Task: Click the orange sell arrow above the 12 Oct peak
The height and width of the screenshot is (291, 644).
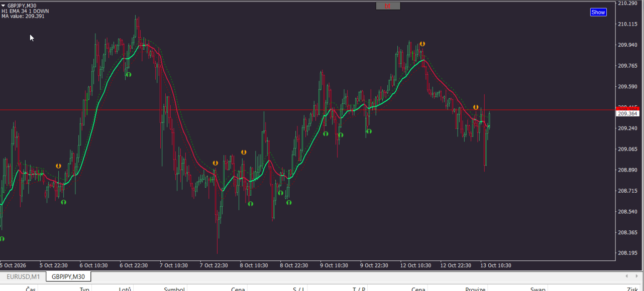Action: point(422,44)
